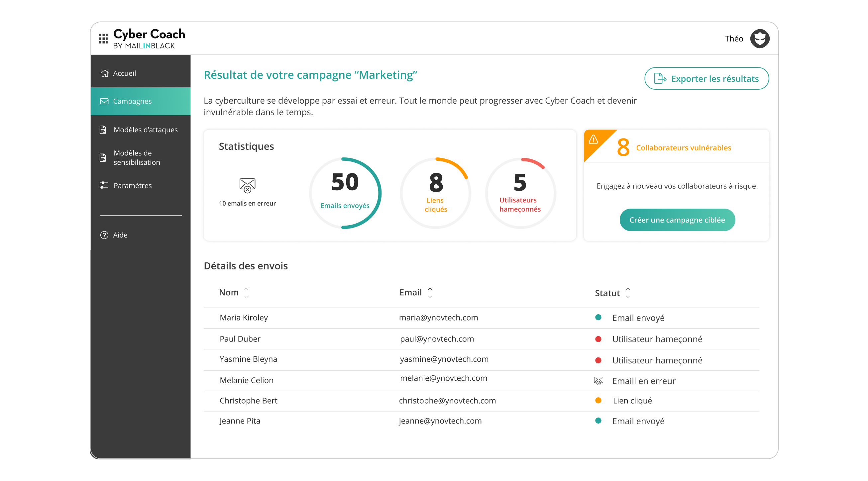
Task: Select the Jeanne Pita name cell
Action: pos(240,421)
